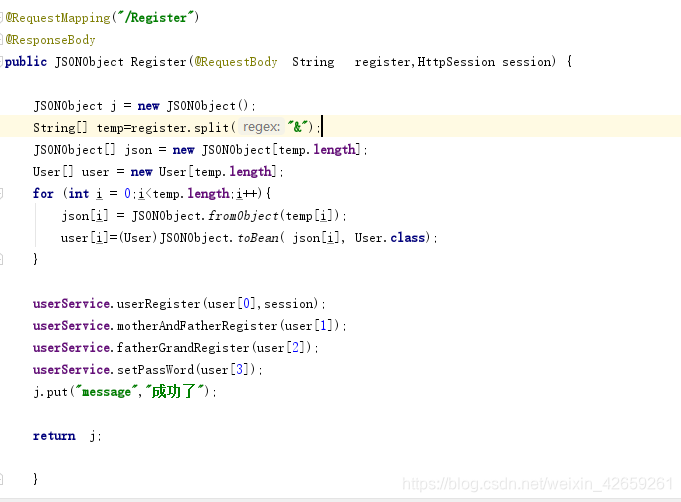Click the "message" string literal
This screenshot has width=681, height=502.
coord(106,392)
